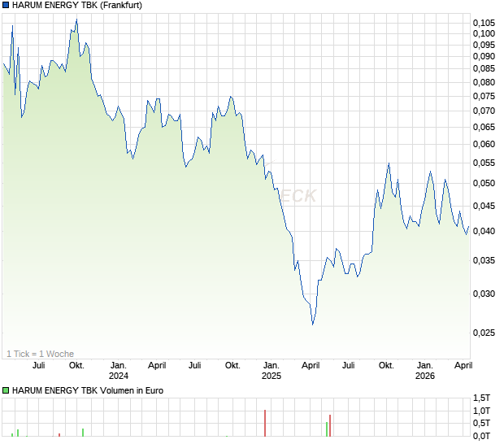Click the price axis label '0,100'
This screenshot has width=504, height=444.
(484, 33)
